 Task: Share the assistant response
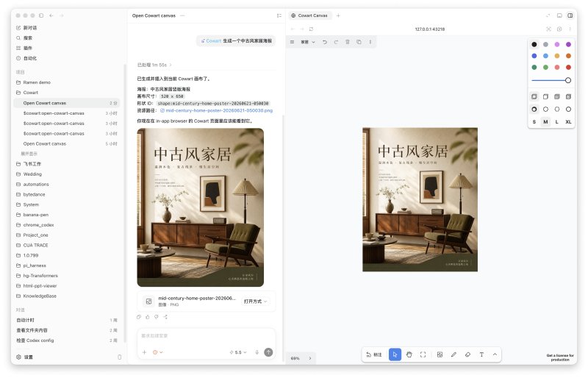pyautogui.click(x=165, y=317)
